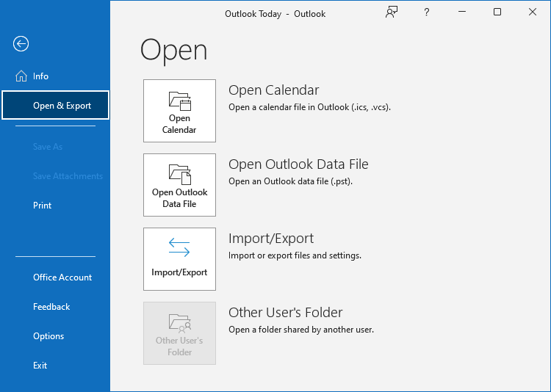Click the Save As sidebar item
Image resolution: width=551 pixels, height=392 pixels.
[x=55, y=147]
